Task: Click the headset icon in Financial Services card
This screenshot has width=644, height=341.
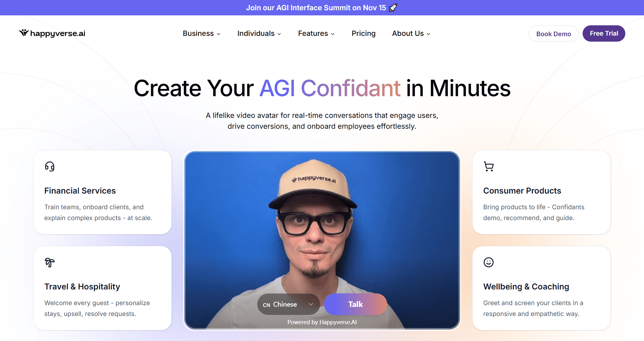Action: [x=50, y=166]
